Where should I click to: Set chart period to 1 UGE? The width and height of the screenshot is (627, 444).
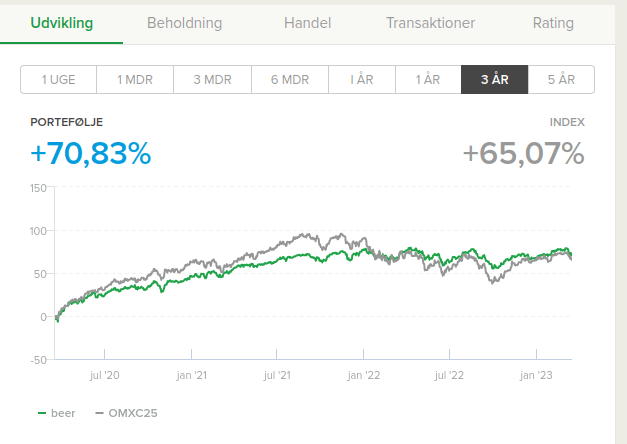[x=59, y=80]
